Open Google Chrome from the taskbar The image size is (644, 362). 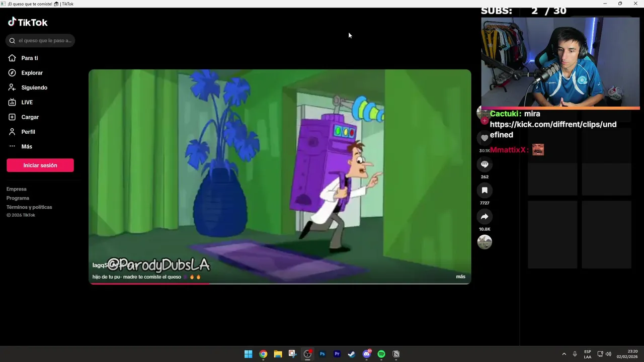(263, 354)
